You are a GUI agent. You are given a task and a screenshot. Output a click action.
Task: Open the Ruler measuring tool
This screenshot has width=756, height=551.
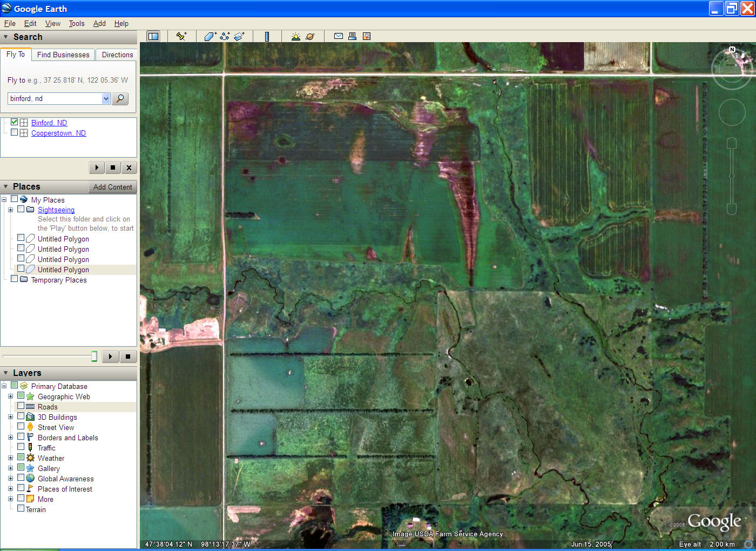[x=267, y=36]
